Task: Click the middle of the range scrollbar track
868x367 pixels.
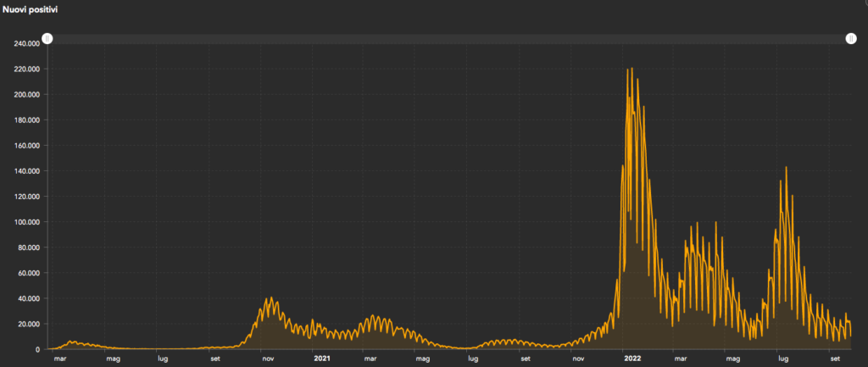Action: pos(449,39)
